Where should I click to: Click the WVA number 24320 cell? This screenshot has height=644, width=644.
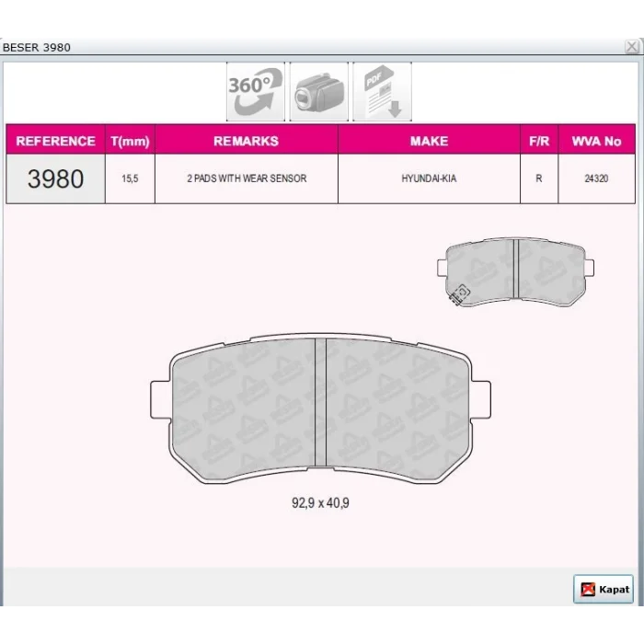597,178
